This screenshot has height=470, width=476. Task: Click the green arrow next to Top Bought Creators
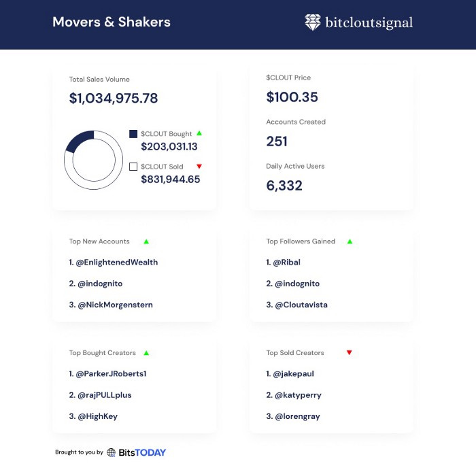(x=146, y=353)
